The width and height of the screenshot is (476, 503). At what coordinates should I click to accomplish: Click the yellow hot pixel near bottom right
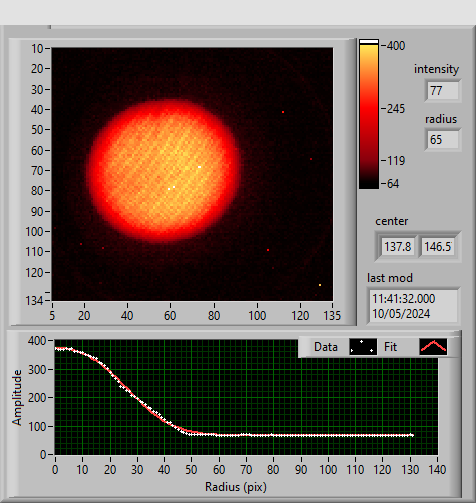coord(320,285)
